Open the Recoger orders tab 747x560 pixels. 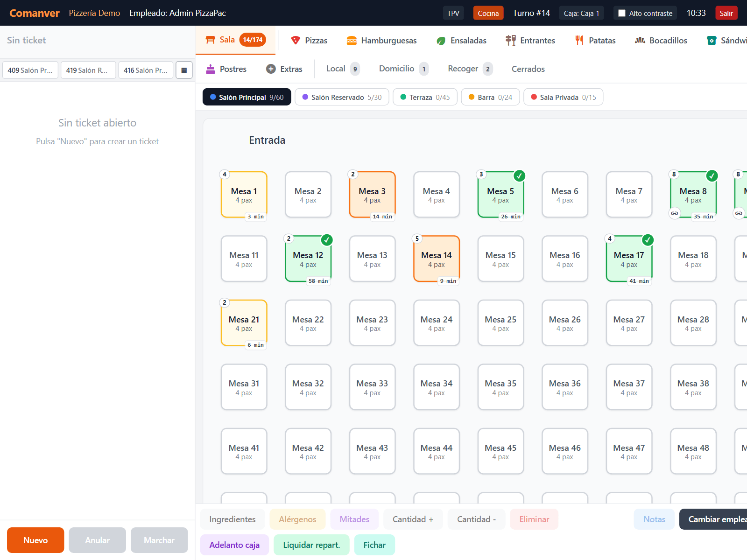tap(470, 69)
